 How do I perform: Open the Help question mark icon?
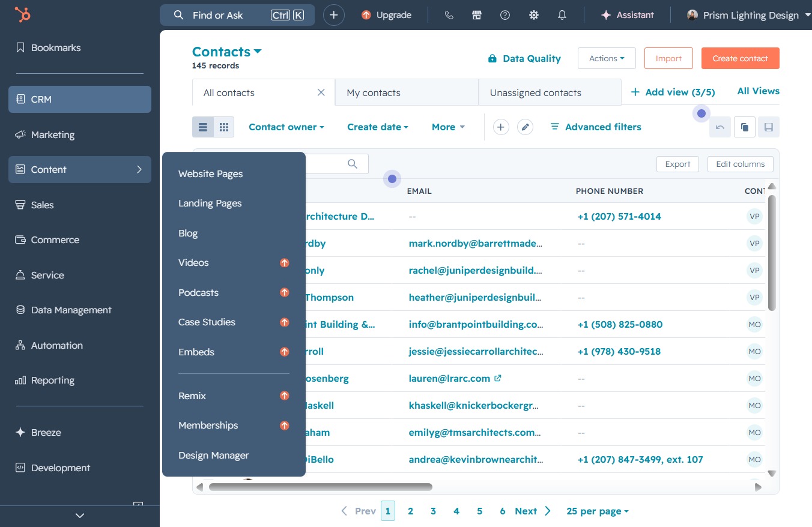[x=505, y=15]
